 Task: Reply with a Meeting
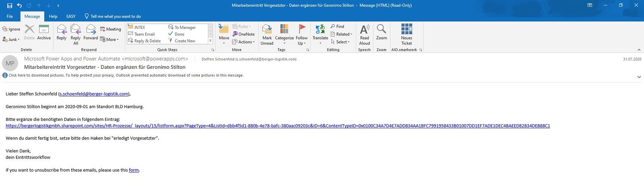click(111, 29)
